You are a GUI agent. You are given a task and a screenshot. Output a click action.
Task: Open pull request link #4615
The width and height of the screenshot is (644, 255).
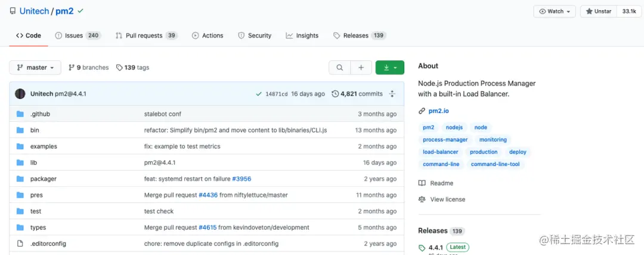point(208,228)
